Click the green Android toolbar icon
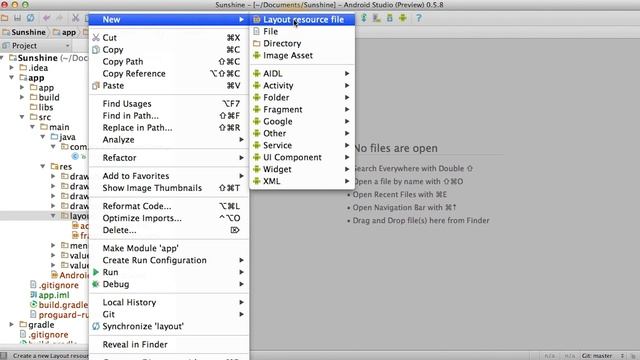The width and height of the screenshot is (640, 360). (x=403, y=18)
